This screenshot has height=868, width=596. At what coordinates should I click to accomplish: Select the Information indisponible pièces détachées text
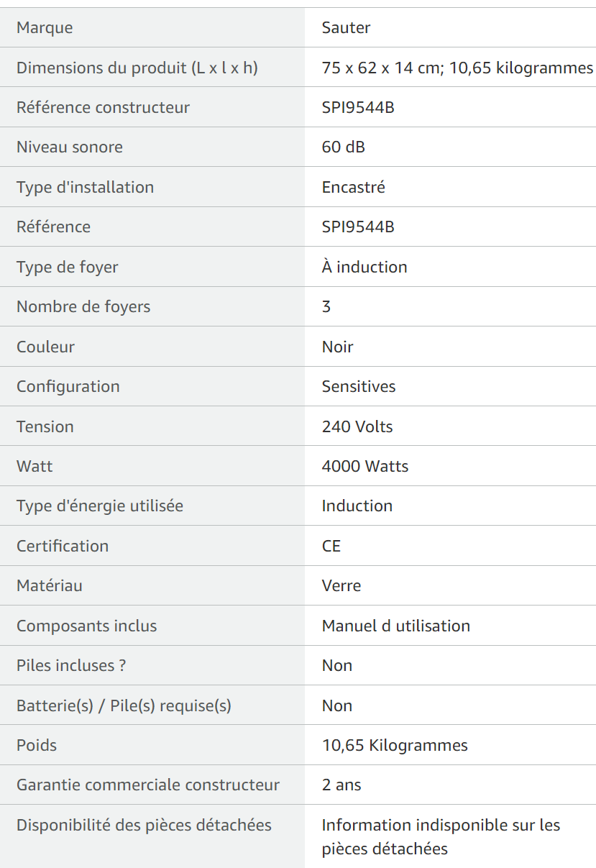pos(441,836)
